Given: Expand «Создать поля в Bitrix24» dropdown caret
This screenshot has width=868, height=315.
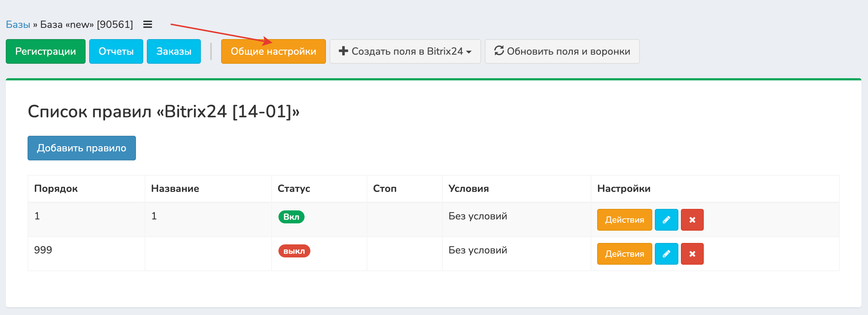Looking at the screenshot, I should tap(469, 52).
